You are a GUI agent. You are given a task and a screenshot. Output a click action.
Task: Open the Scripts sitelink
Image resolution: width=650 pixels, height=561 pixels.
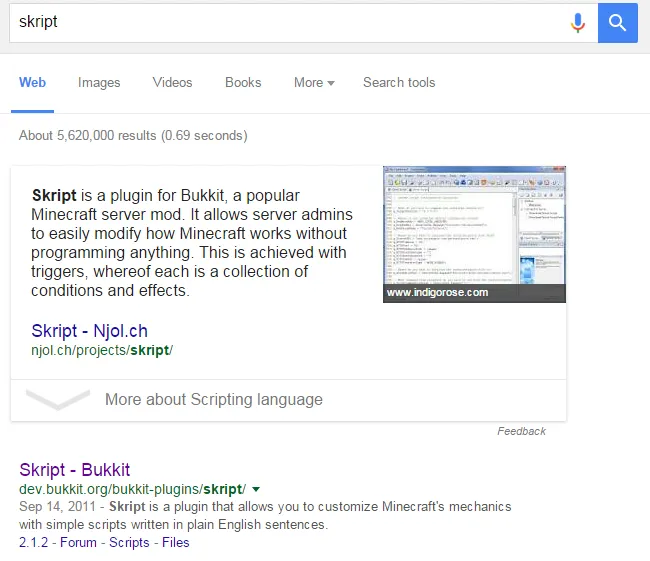tap(129, 542)
